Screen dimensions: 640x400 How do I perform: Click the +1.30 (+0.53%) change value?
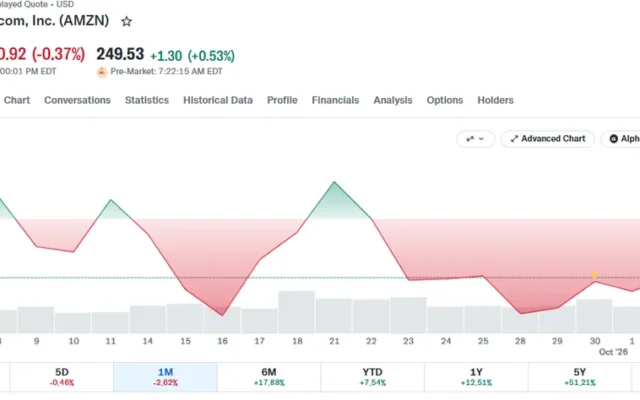coord(192,56)
